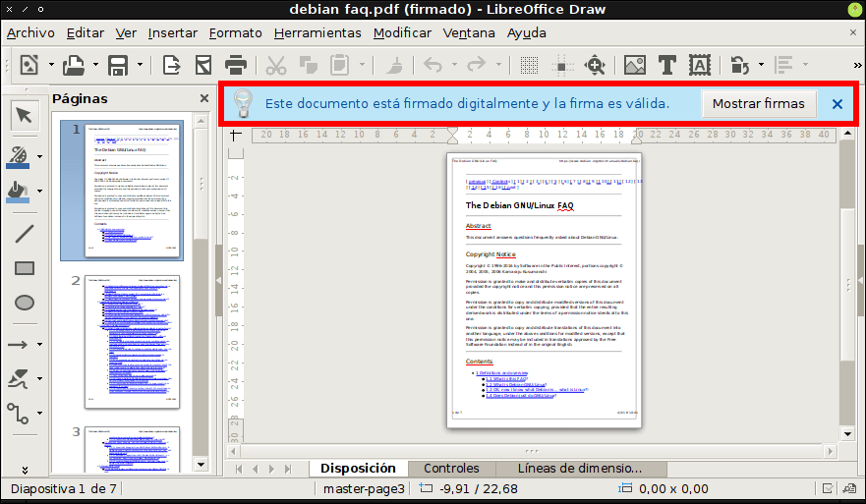Screen dimensions: 866x504
Task: Open the Transformations dropdown arrow
Action: (761, 65)
